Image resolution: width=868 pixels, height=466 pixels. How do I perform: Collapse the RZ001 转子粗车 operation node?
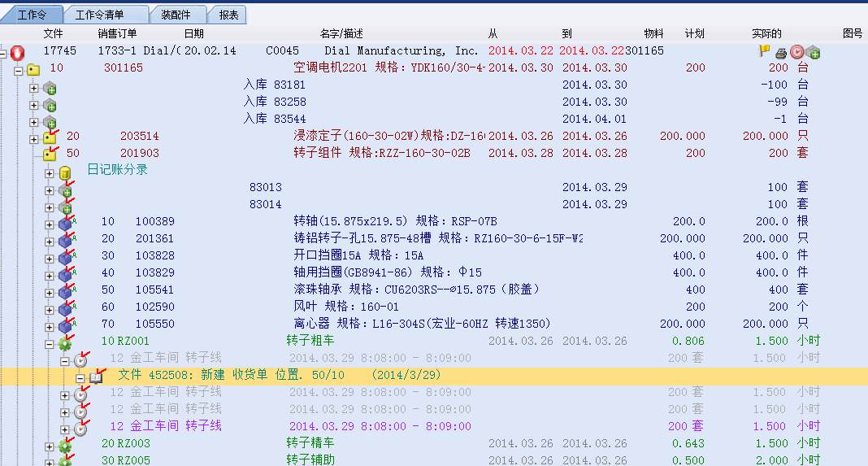[x=50, y=343]
